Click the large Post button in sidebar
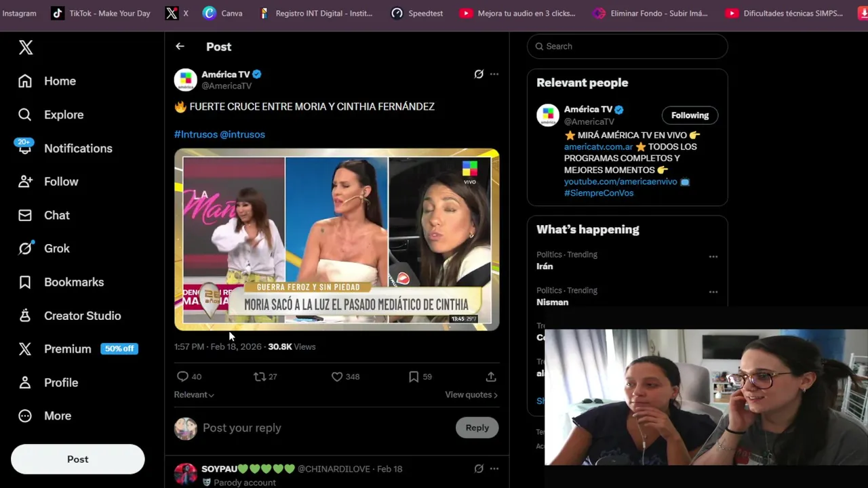868x488 pixels. (78, 459)
